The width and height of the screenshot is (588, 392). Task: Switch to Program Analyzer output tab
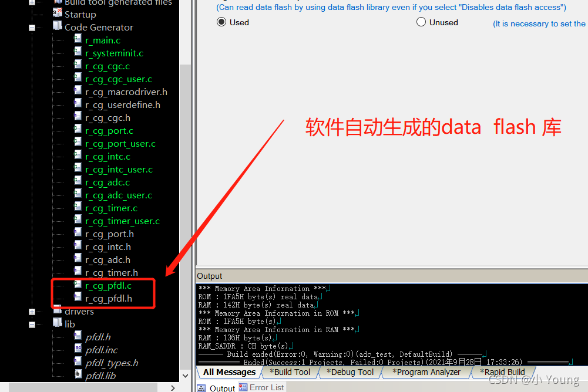(x=426, y=372)
